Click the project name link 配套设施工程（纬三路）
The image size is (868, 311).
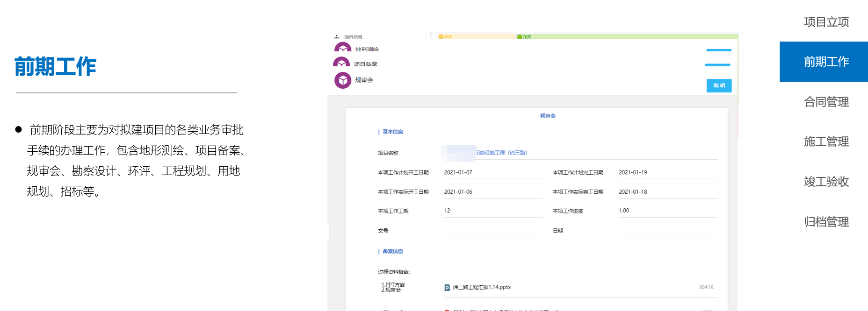point(502,153)
